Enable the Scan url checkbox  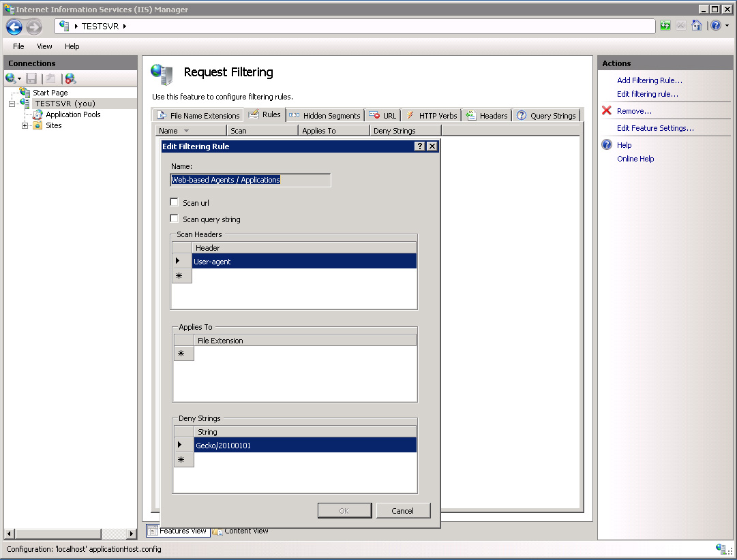[x=175, y=202]
